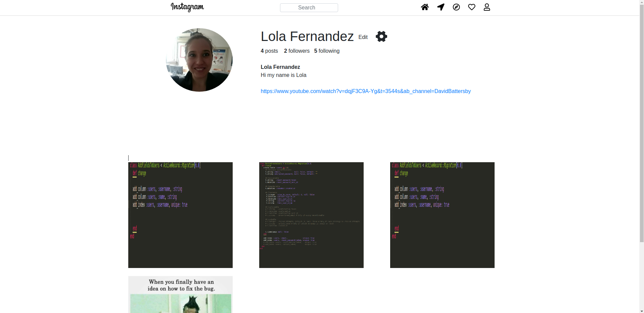Open the YouTube link in bio
Screen dimensions: 644x313
(x=365, y=91)
